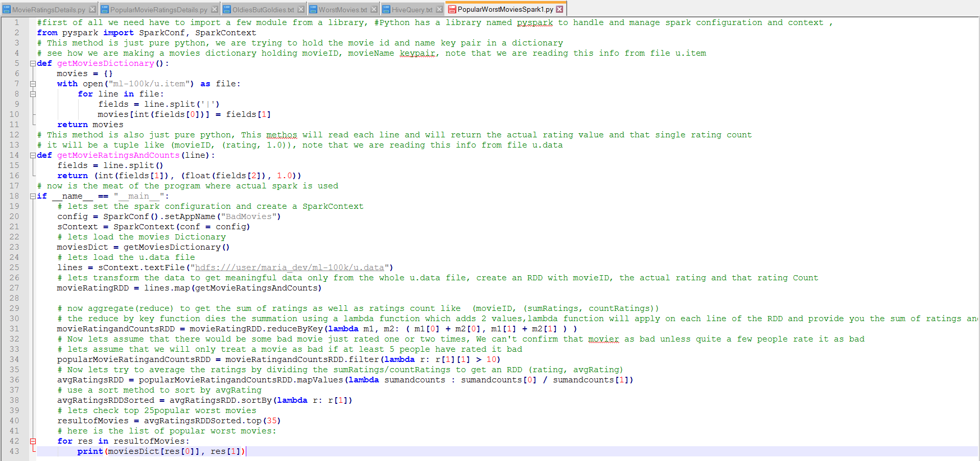Viewport: 980px width, 461px height.
Task: Close the HiveQuery.txt tab
Action: [439, 9]
